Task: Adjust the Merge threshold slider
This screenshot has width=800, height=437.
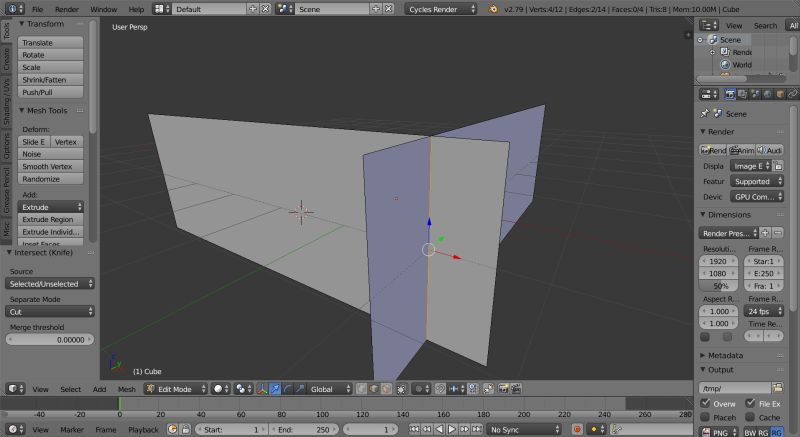Action: tap(50, 340)
